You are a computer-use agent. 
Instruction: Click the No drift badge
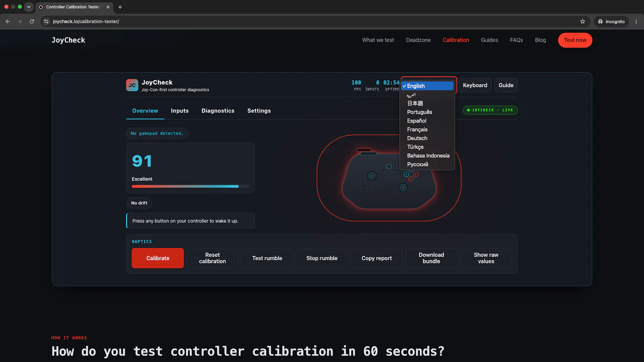point(139,203)
